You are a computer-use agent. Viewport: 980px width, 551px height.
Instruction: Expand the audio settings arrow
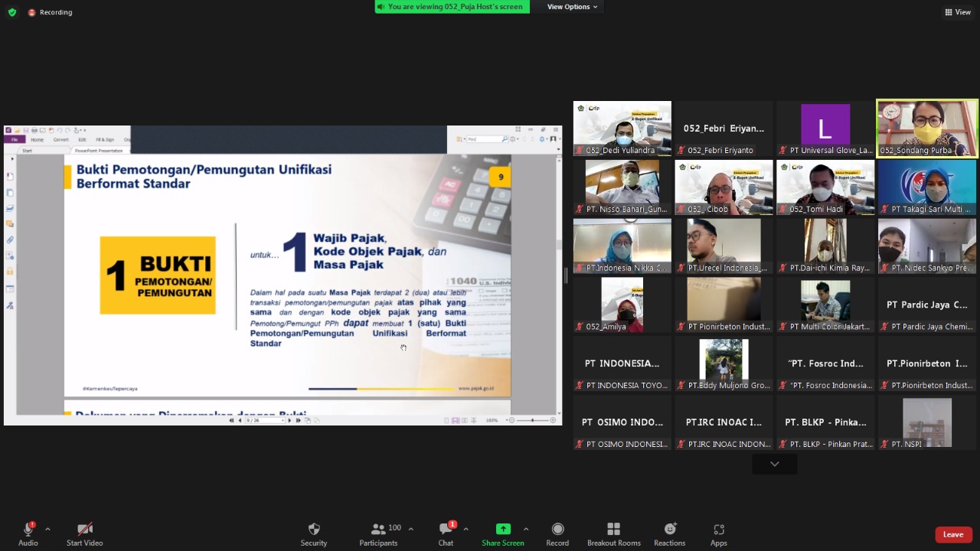[x=47, y=529]
